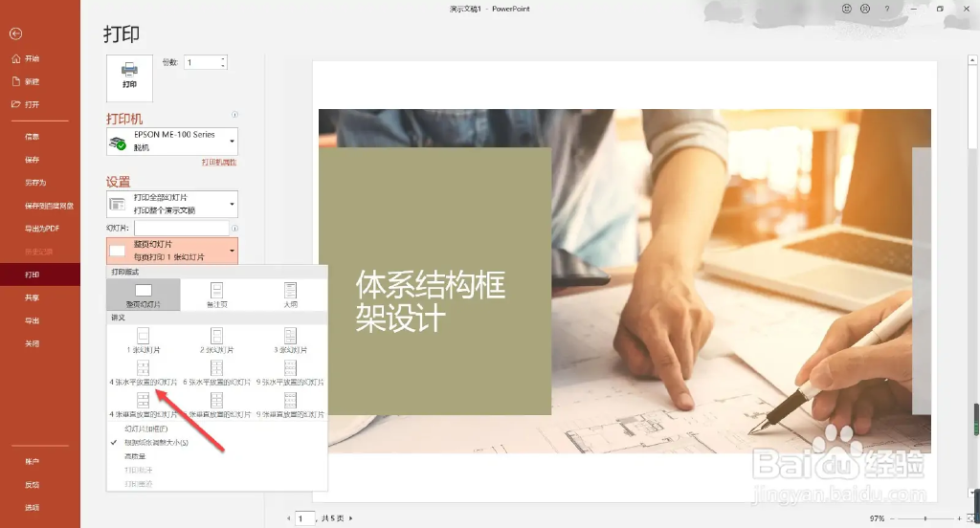980x528 pixels.
Task: Click the 幻灯片 range input field
Action: coord(181,229)
